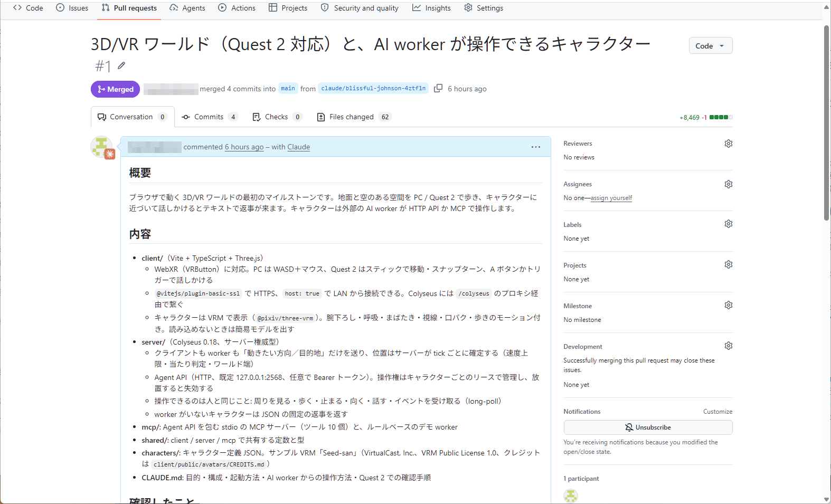831x504 pixels.
Task: Open participant avatar in sidebar
Action: 571,496
